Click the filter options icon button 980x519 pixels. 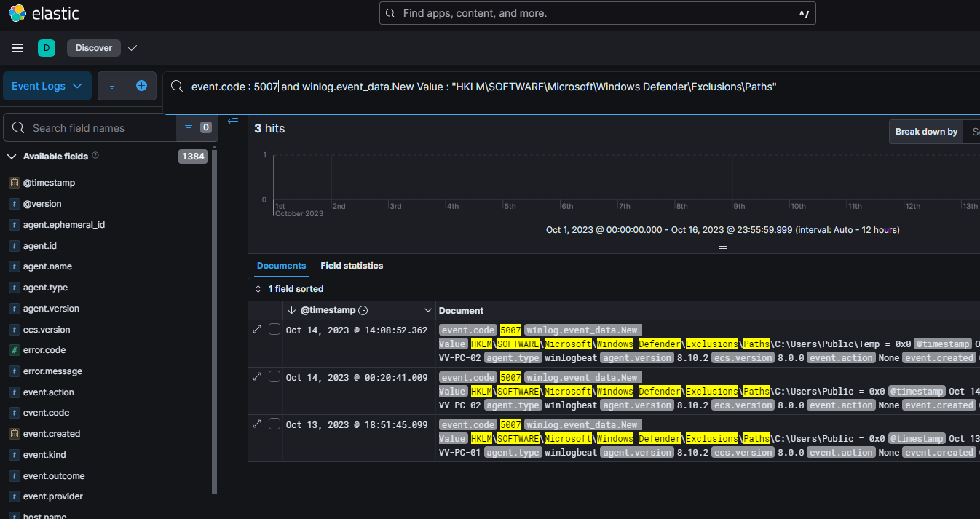[x=112, y=86]
